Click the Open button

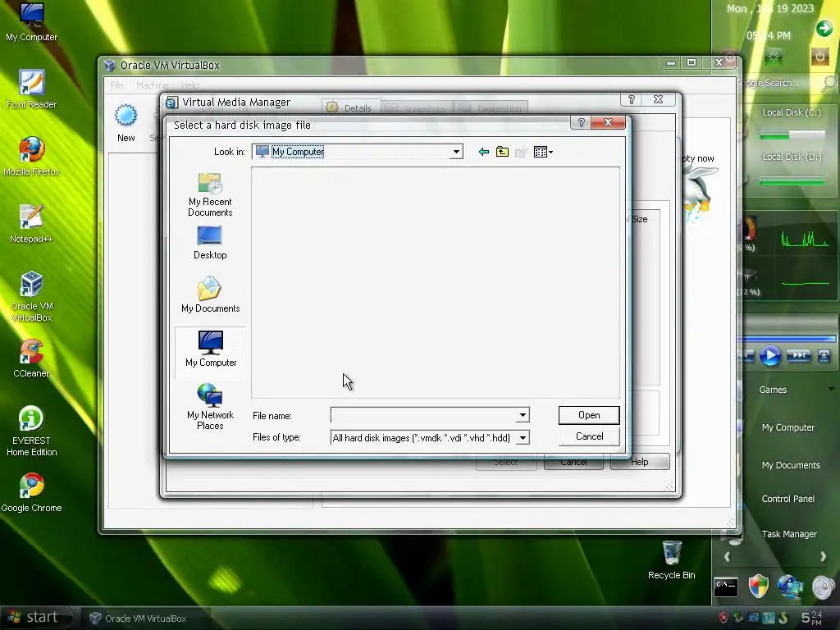589,415
